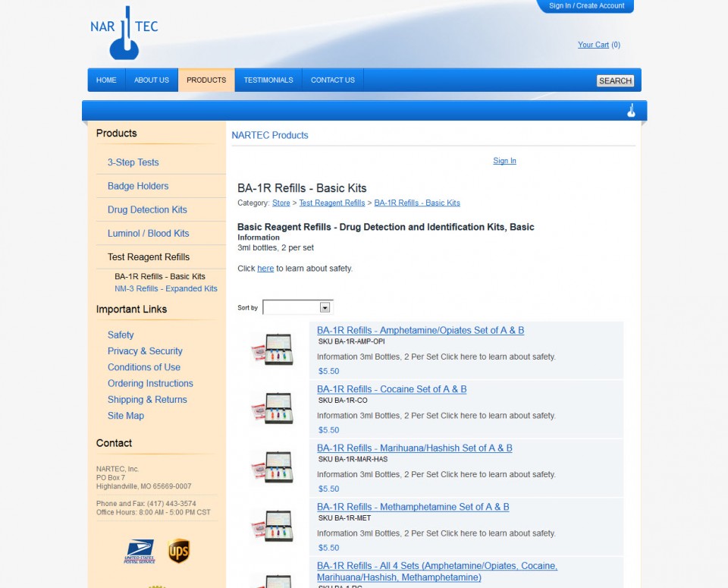The image size is (728, 588).
Task: Open All 4 Sets refill product title
Action: point(437,572)
